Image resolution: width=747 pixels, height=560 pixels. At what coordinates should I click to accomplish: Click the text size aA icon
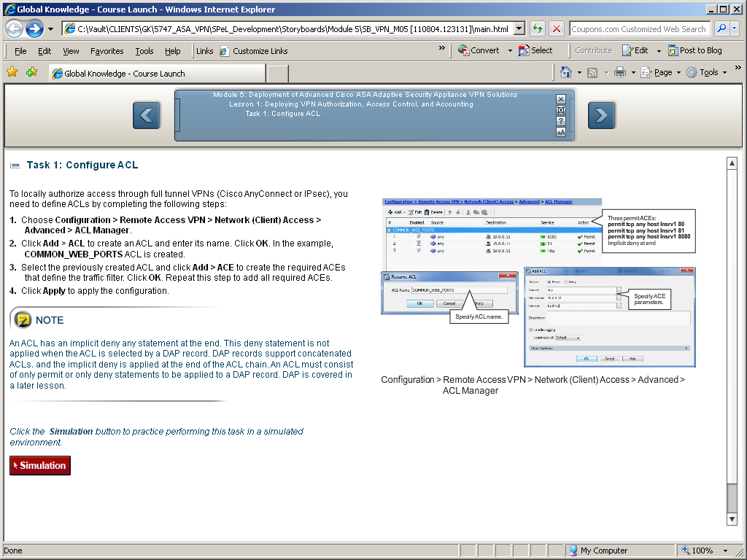tap(561, 133)
